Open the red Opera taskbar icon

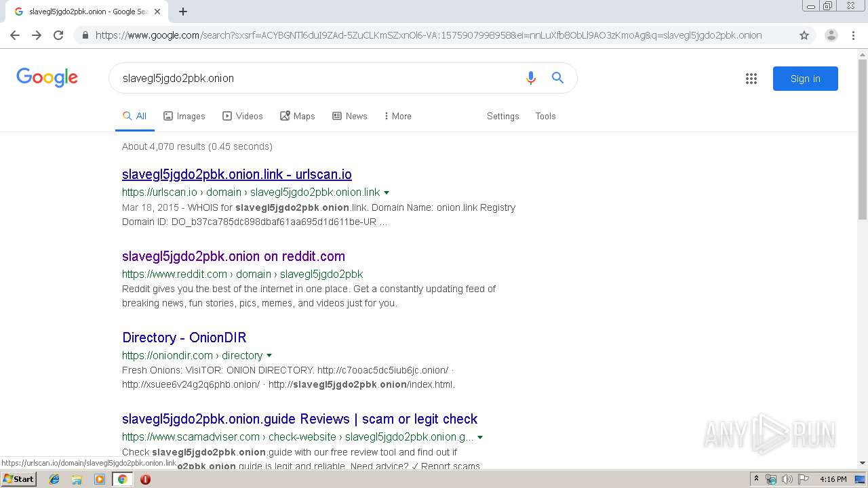coord(145,479)
